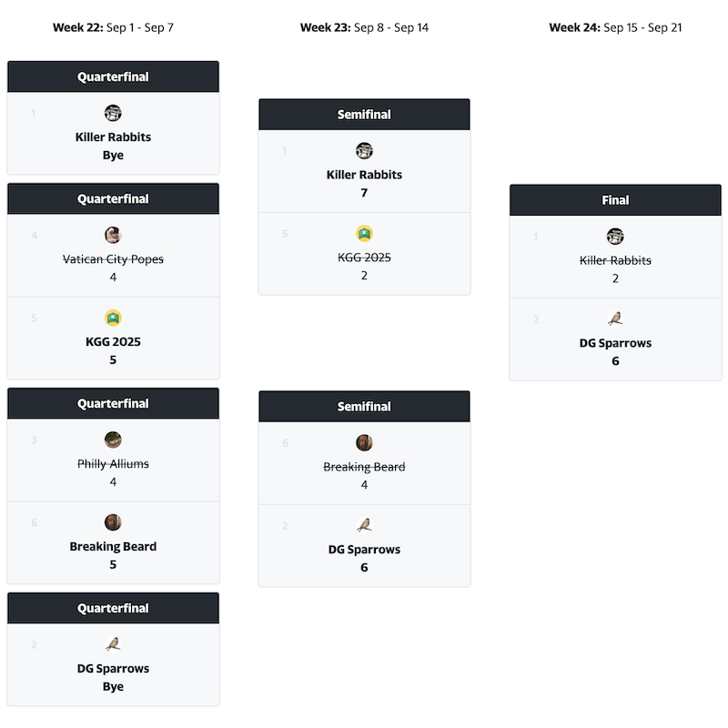The width and height of the screenshot is (728, 728).
Task: Select the Philly Alliums team avatar
Action: [113, 440]
